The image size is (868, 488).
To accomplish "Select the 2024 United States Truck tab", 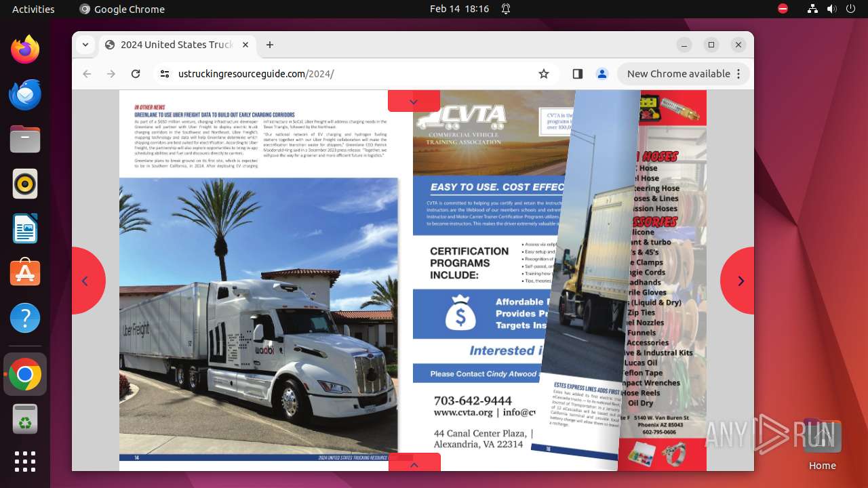I will (176, 45).
